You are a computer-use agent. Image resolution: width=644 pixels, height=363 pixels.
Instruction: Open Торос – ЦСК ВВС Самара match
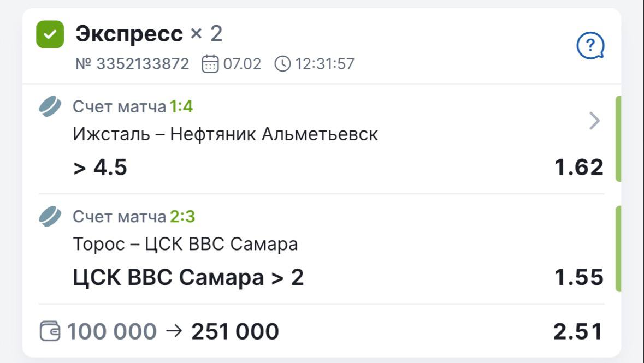pyautogui.click(x=185, y=244)
